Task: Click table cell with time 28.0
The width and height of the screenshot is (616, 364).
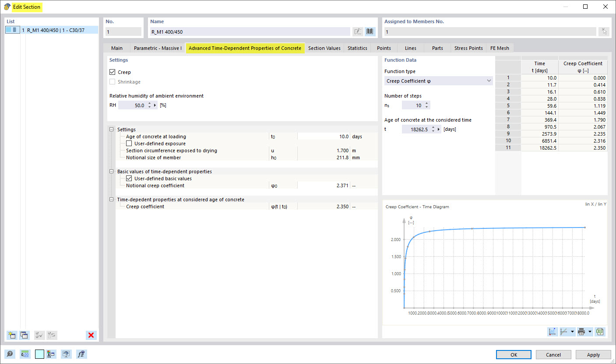Action: [x=540, y=99]
